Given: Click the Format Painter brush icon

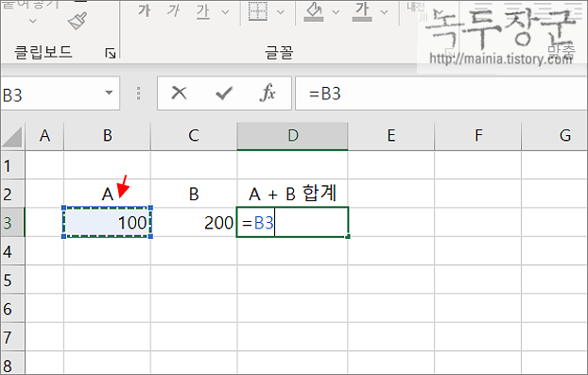Looking at the screenshot, I should 78,21.
